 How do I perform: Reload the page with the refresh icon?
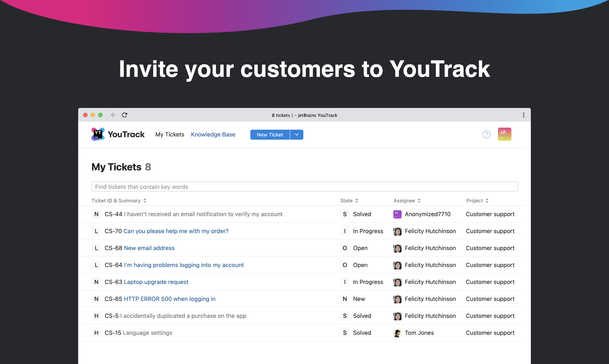124,115
